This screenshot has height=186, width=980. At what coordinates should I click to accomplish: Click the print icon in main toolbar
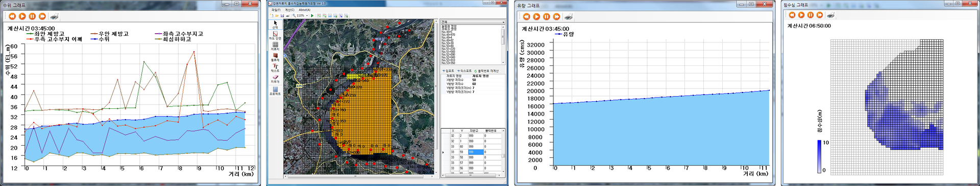[288, 15]
